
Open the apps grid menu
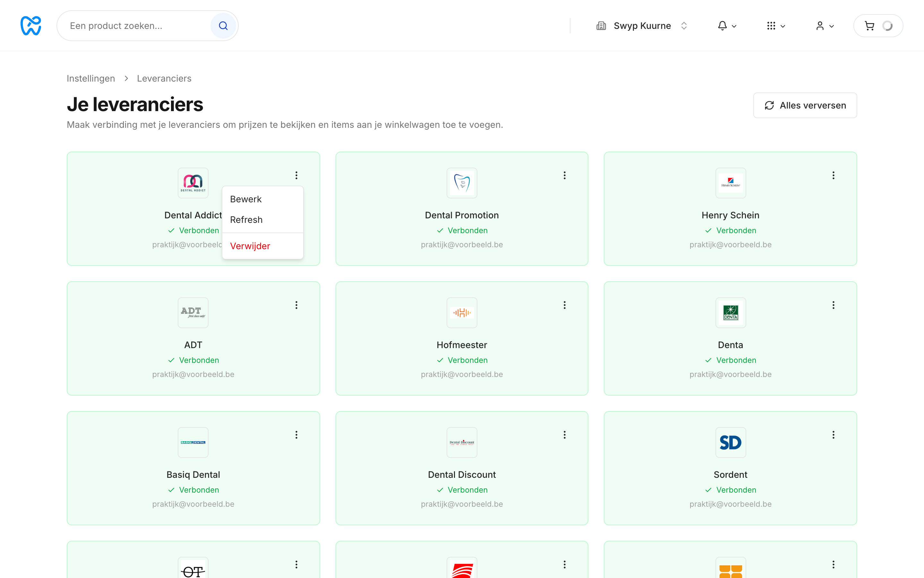coord(775,26)
